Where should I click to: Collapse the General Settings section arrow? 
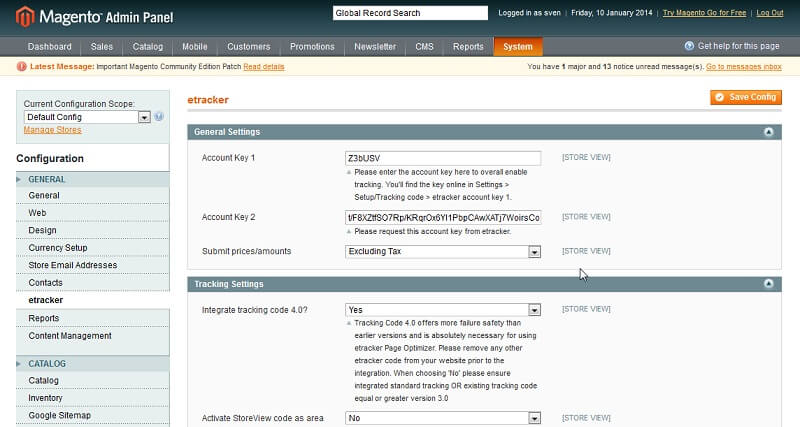click(x=768, y=132)
